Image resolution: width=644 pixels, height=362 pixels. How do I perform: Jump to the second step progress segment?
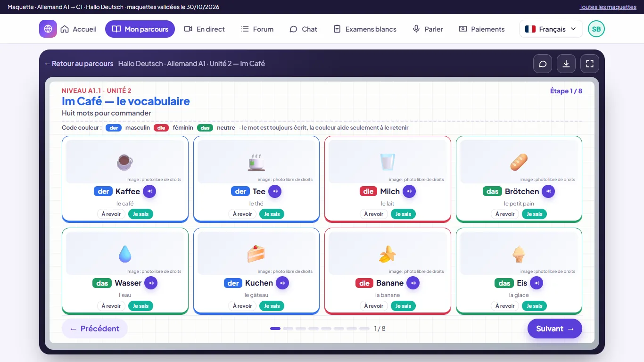[x=288, y=329]
